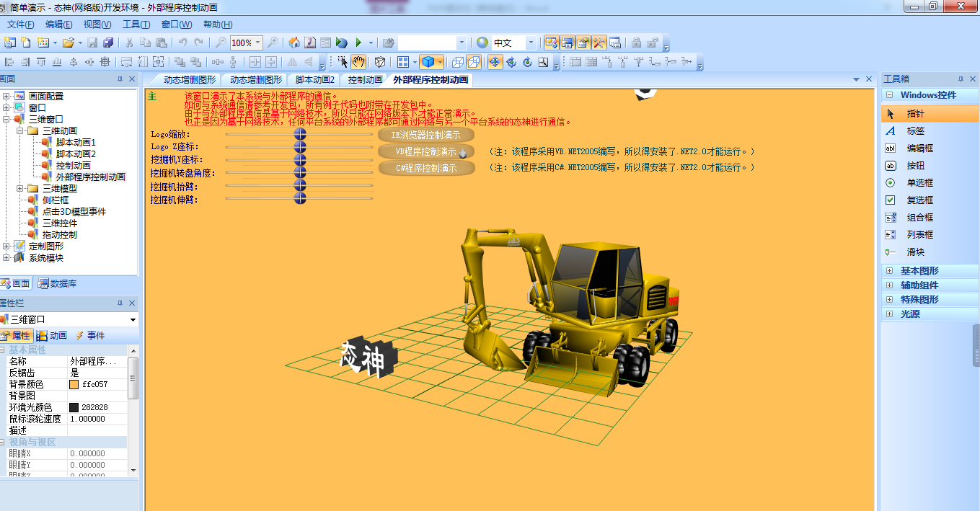This screenshot has height=511, width=980.
Task: Click the 背景颜色 orange color swatch
Action: point(74,385)
